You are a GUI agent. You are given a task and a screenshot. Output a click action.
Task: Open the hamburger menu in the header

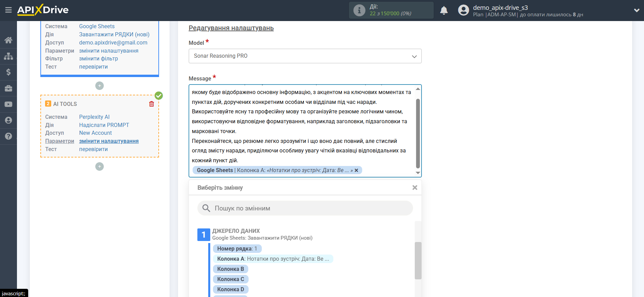pos(8,10)
